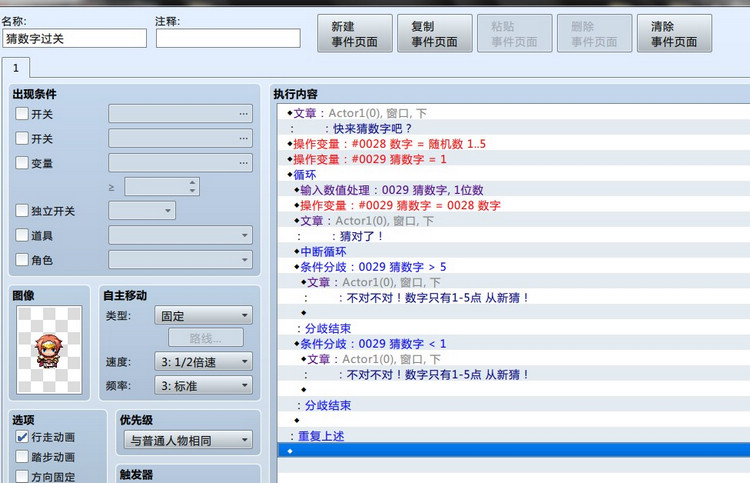Select 条件分歧：0029 猜数字 > 5 line
750x483 pixels.
pos(514,267)
